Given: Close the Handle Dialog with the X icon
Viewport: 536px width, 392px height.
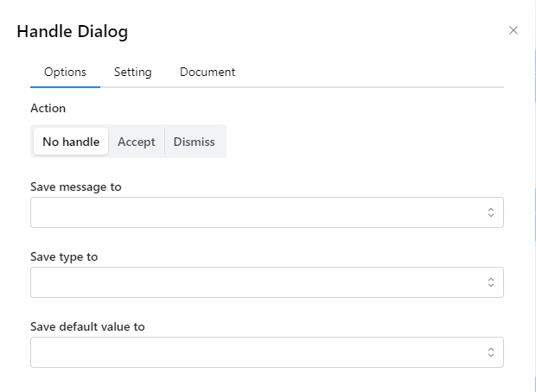Looking at the screenshot, I should click(514, 30).
